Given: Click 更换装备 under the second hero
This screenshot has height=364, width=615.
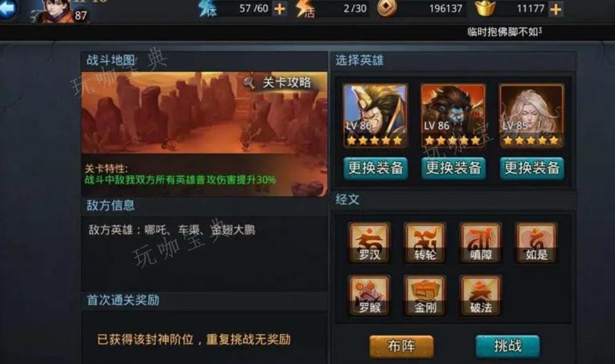Looking at the screenshot, I should coord(453,168).
